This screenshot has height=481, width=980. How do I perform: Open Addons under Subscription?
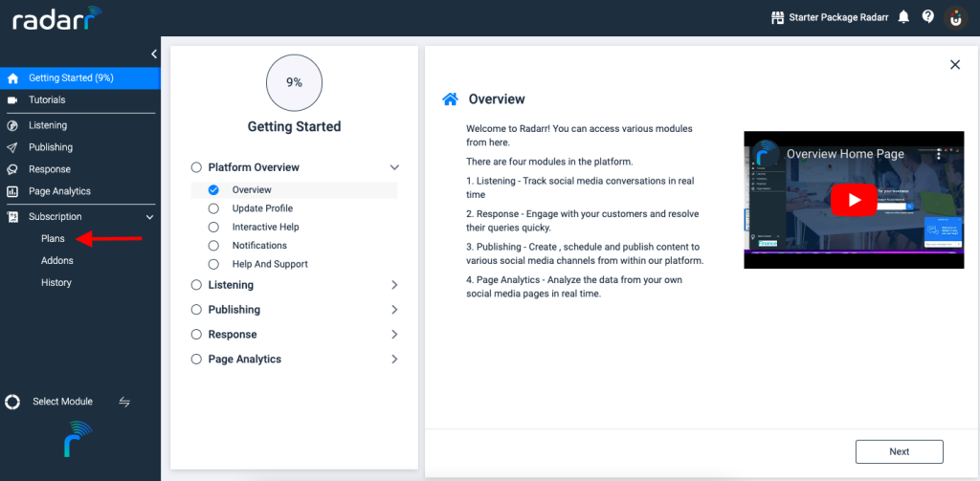point(56,260)
